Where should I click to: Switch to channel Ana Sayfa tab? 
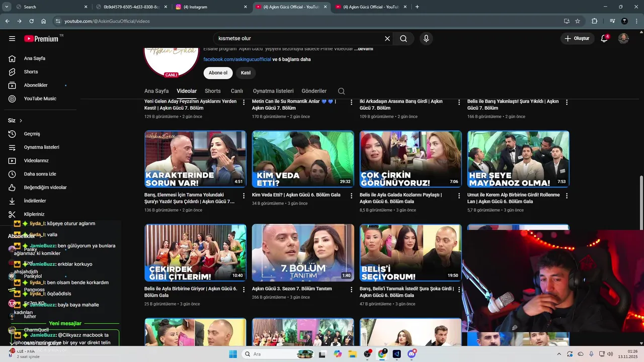156,91
